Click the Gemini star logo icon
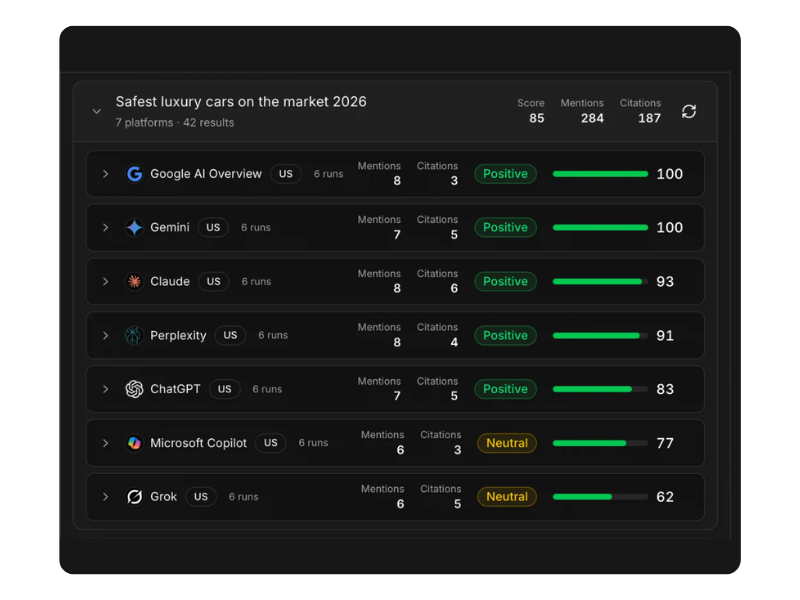 click(134, 228)
